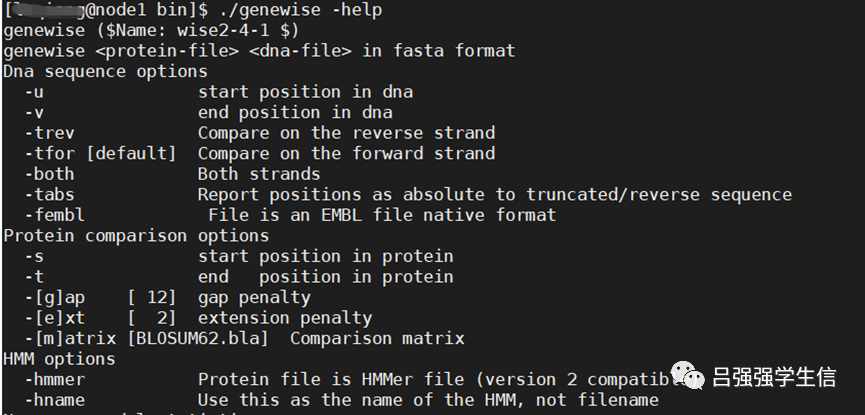The height and width of the screenshot is (415, 865).
Task: Click the -s start position in protein flag
Action: tap(34, 256)
